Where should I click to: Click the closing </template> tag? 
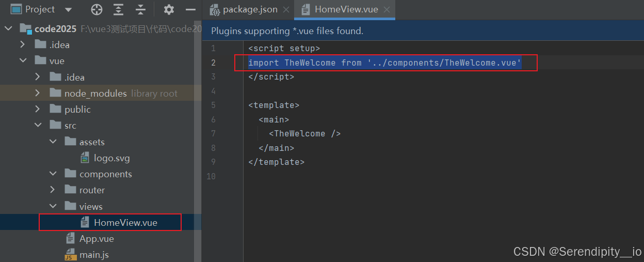[276, 162]
